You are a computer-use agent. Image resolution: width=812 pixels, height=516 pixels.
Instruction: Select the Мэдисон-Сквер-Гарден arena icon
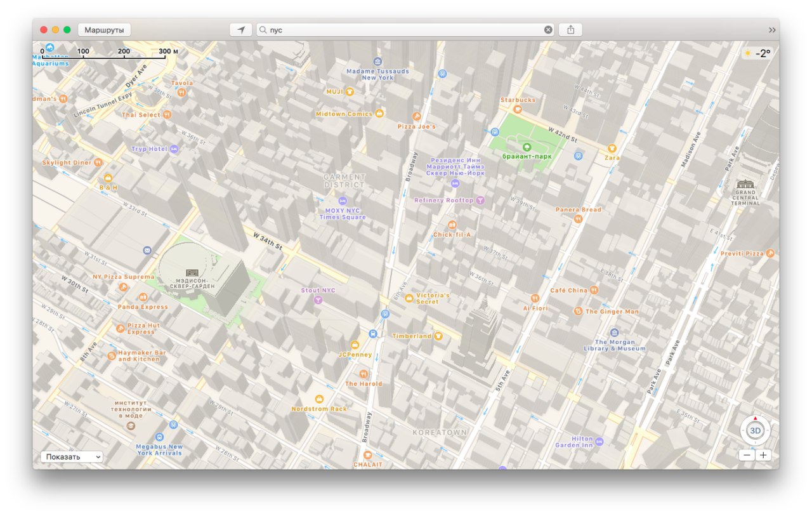click(192, 272)
